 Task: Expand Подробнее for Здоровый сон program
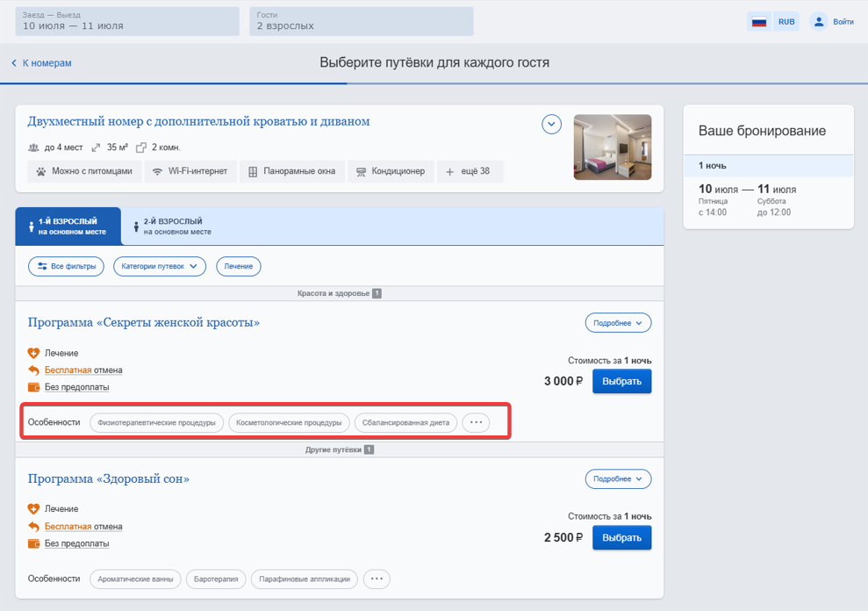(619, 479)
